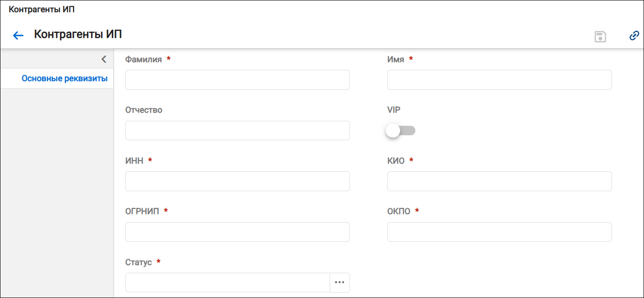Click the VIP label text
Screen dimensions: 644x298
tap(394, 110)
